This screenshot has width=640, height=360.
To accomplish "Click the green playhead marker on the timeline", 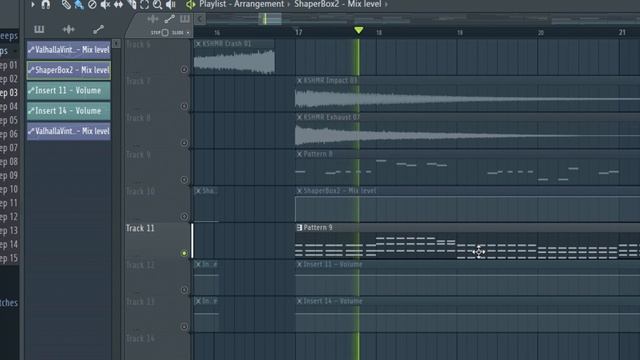I will pos(358,30).
